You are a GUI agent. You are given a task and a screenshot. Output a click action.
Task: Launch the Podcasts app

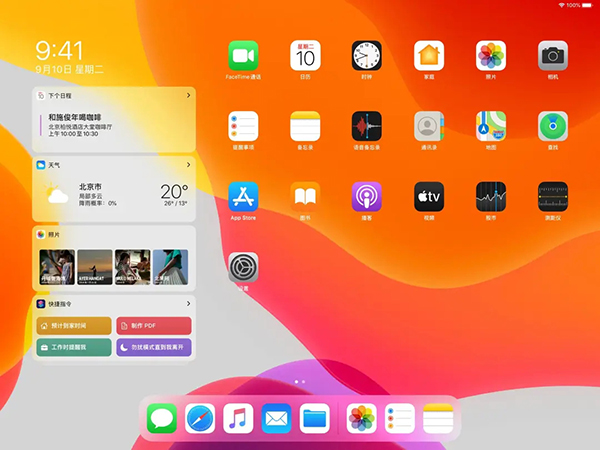point(367,196)
